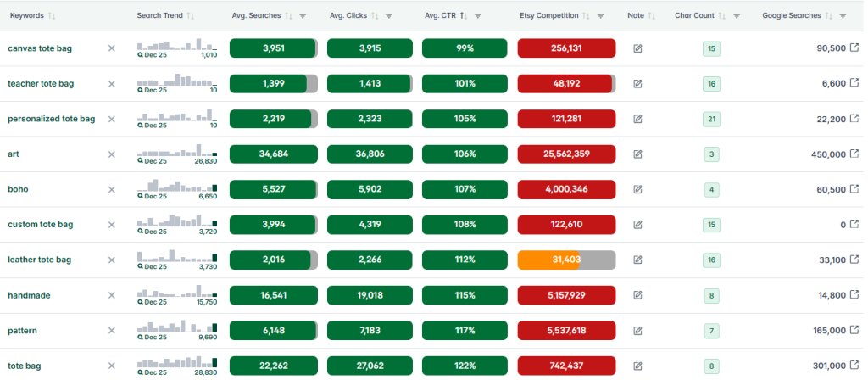Screen dimensions: 868x380
Task: Click the 'canvas tote bag' keyword
Action: pyautogui.click(x=40, y=48)
